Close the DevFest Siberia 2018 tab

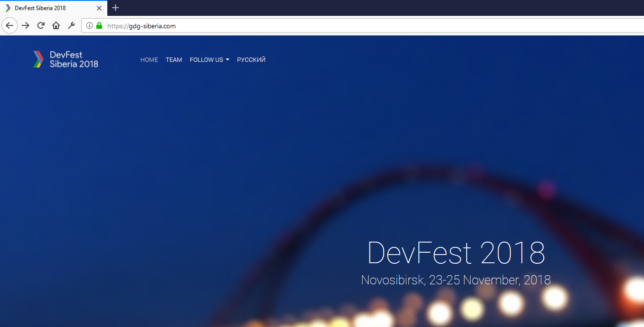[99, 8]
